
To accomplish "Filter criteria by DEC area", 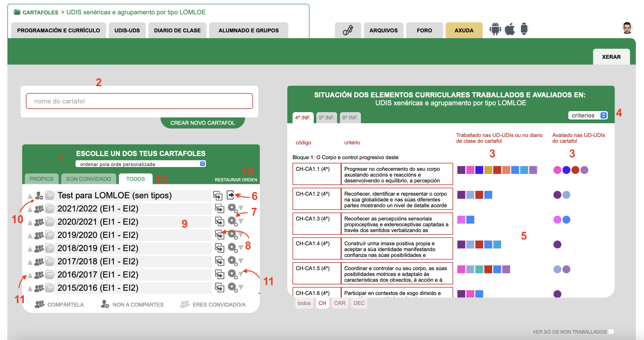I will [x=359, y=303].
